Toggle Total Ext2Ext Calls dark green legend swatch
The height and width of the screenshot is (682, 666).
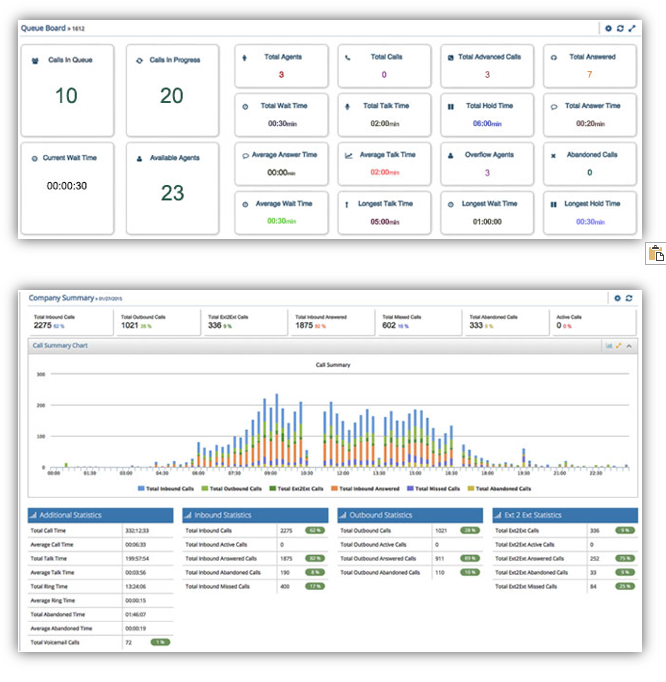pyautogui.click(x=272, y=488)
